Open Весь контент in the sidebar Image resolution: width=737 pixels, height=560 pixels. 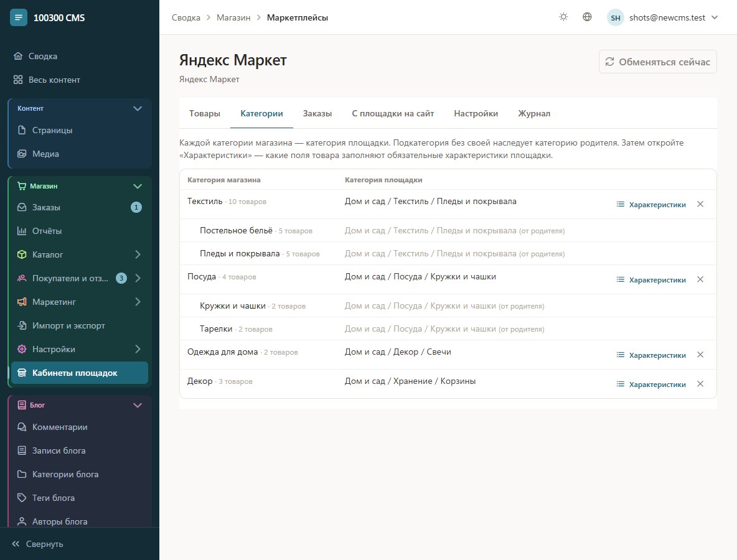click(80, 80)
